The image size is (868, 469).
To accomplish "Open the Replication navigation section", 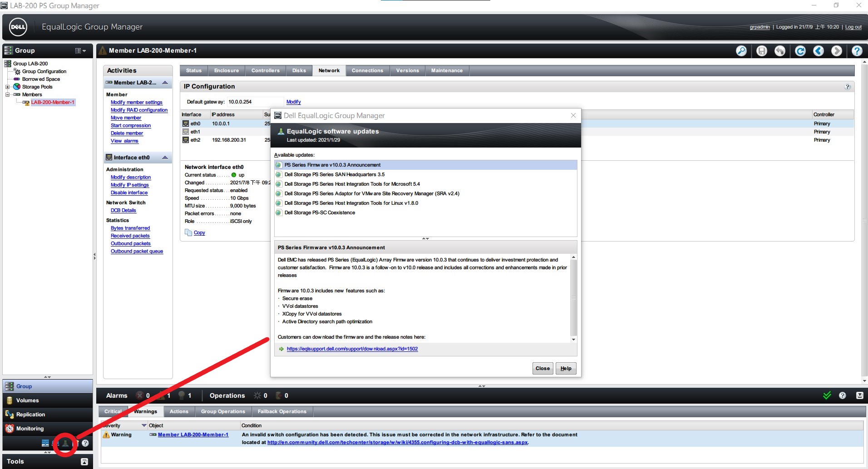I will point(48,415).
